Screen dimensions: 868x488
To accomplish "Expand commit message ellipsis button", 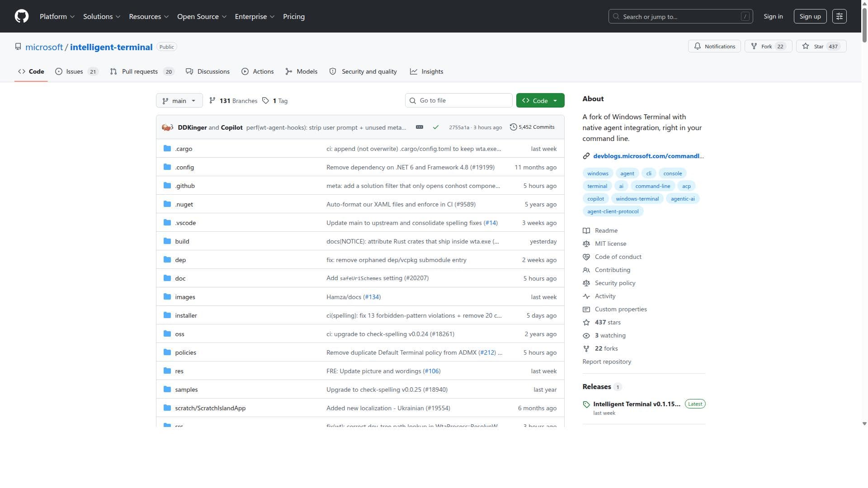I will pyautogui.click(x=420, y=127).
